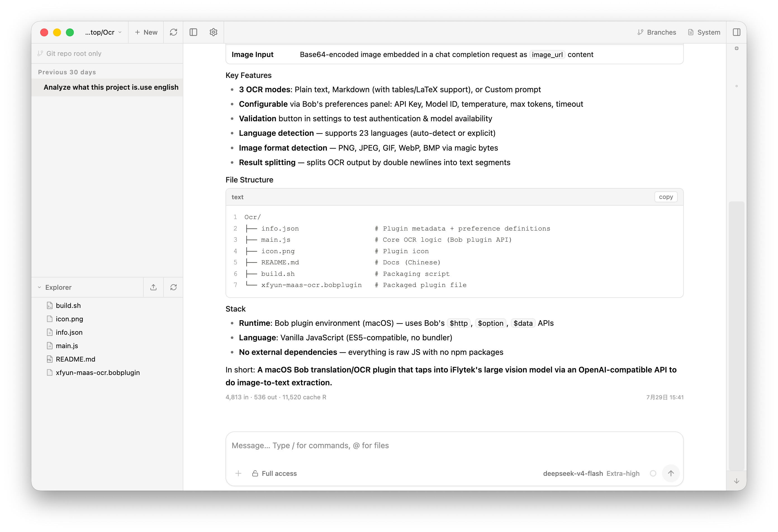The width and height of the screenshot is (778, 532).
Task: Change the Extra-high reasoning level
Action: (623, 473)
